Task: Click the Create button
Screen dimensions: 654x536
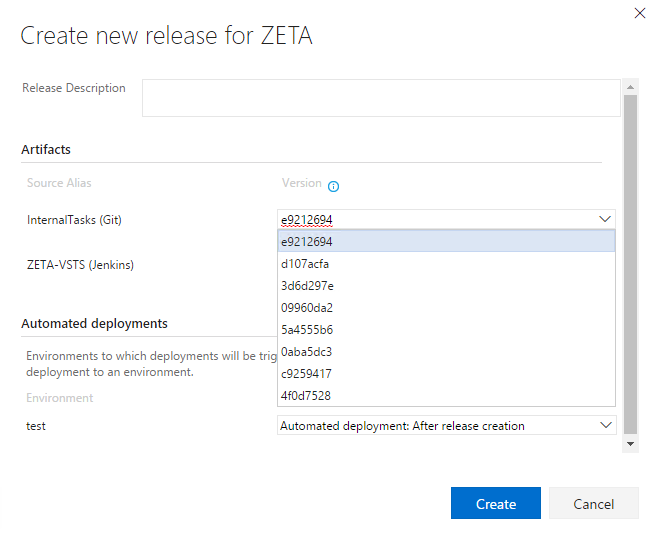Action: [495, 503]
